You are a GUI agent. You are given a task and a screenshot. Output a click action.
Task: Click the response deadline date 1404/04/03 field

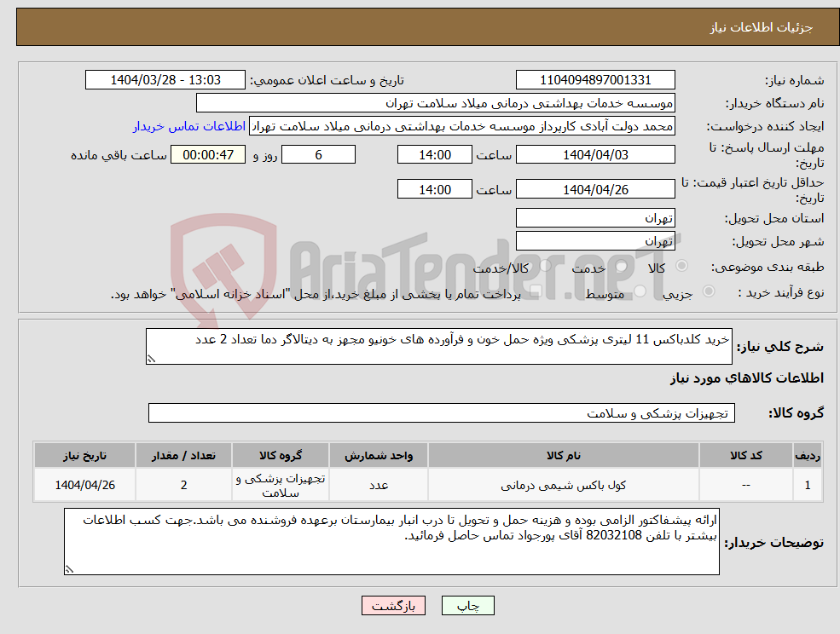point(595,155)
